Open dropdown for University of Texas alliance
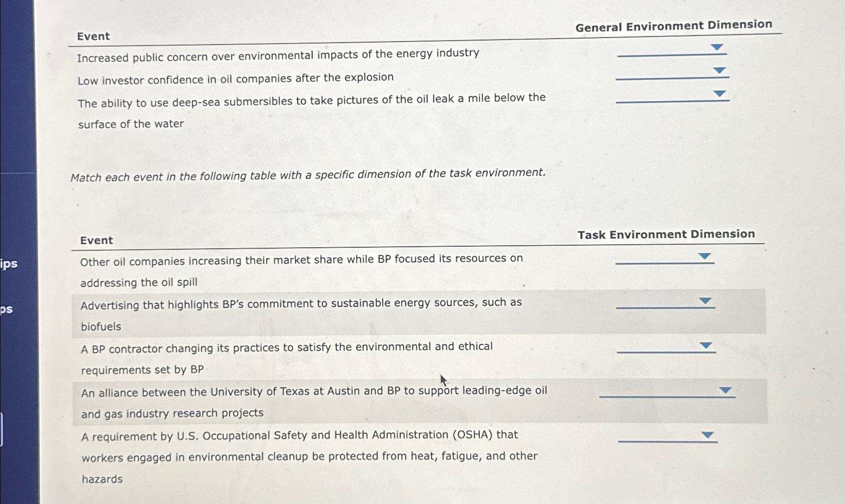 click(725, 390)
